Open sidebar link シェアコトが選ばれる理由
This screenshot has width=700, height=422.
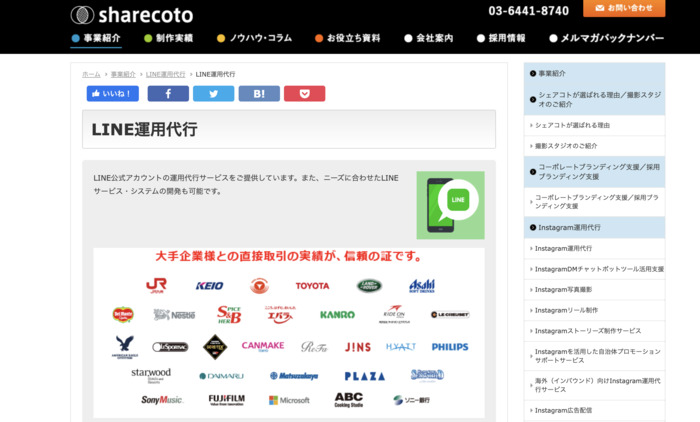click(x=594, y=125)
